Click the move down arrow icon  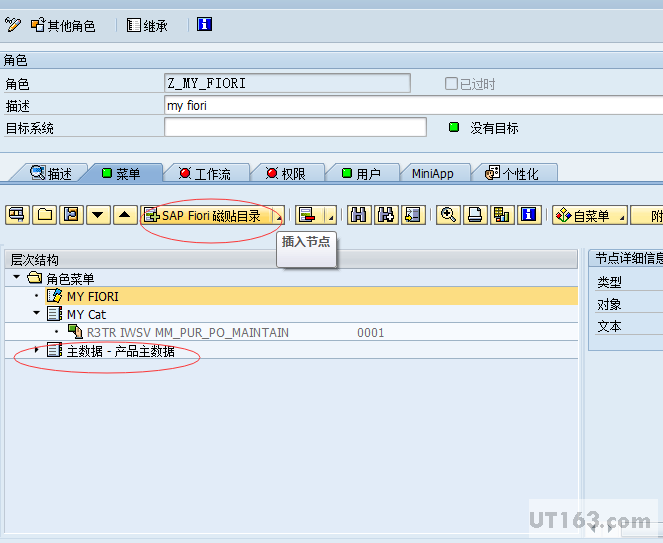(x=98, y=215)
